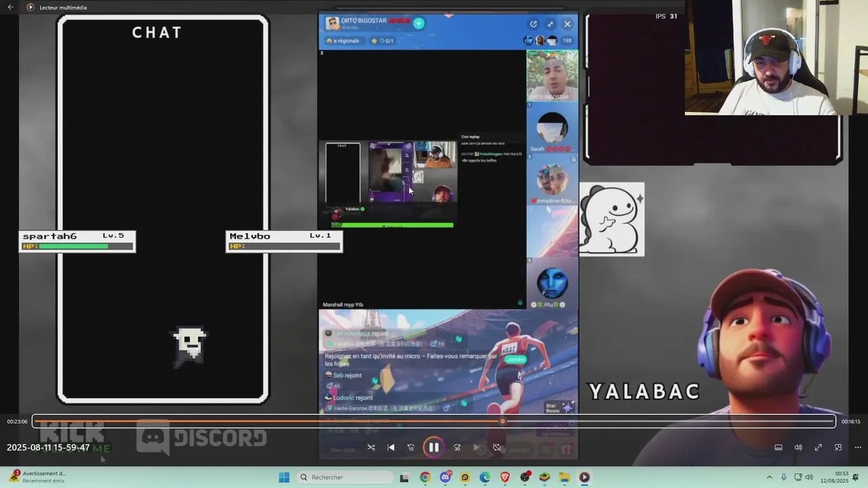Open Brave browser from the taskbar

tap(505, 477)
